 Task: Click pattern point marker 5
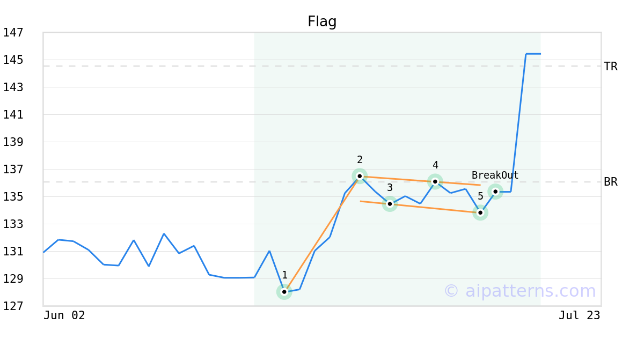(x=480, y=212)
